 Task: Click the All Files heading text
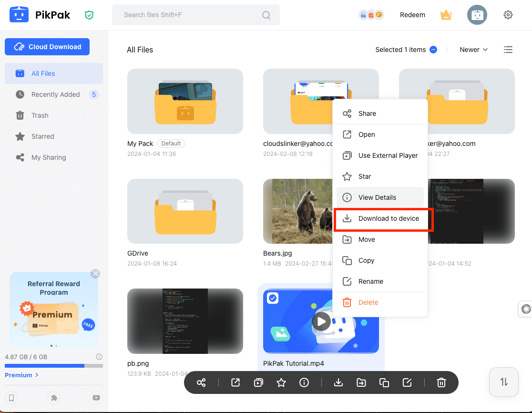[x=140, y=50]
